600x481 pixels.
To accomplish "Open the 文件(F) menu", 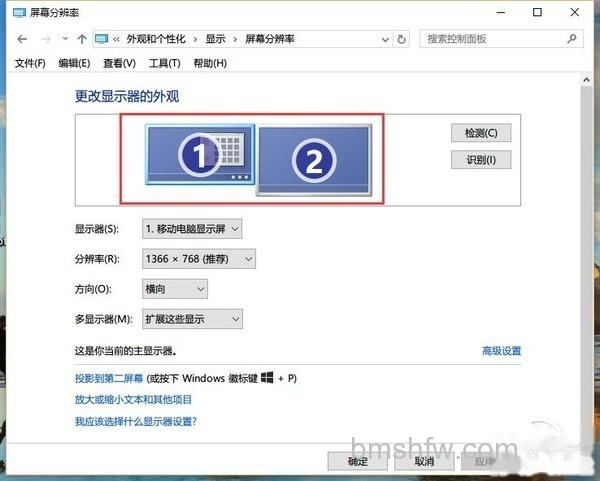I will coord(30,63).
